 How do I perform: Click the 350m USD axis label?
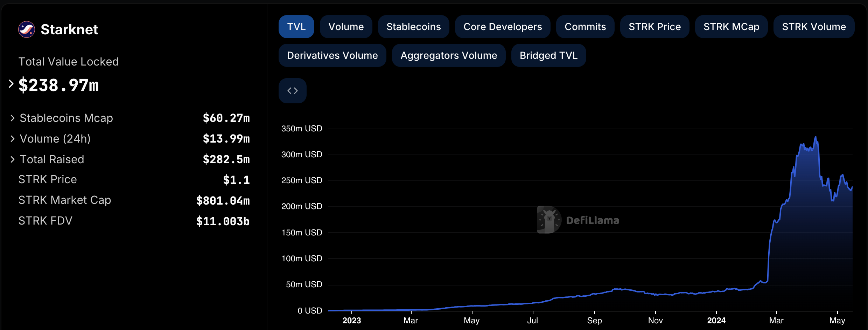302,129
